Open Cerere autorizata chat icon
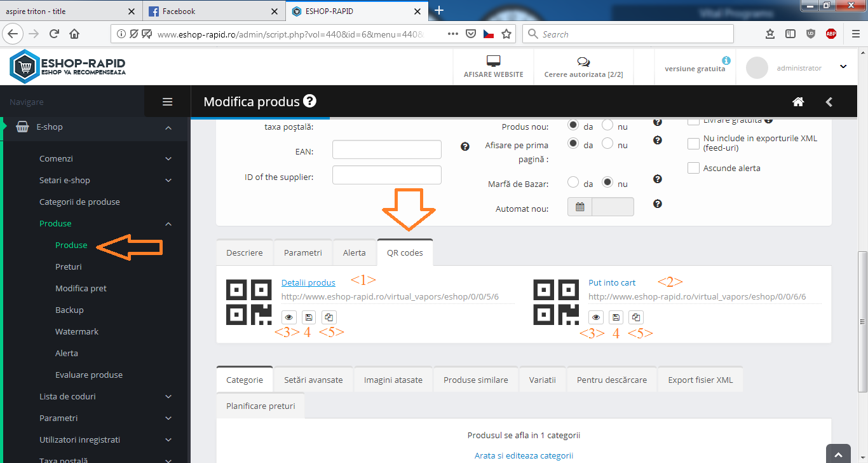868x463 pixels. (583, 62)
